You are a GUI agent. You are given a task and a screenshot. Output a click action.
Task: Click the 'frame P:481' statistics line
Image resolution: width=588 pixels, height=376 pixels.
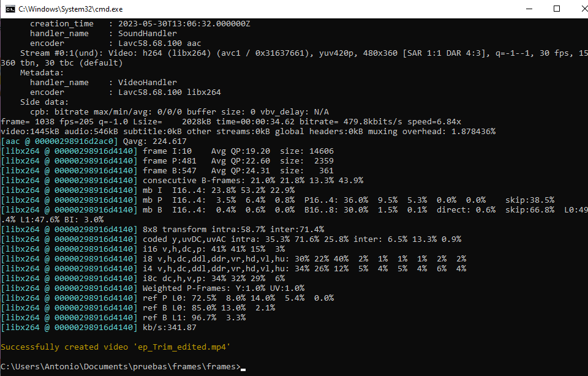coord(167,161)
